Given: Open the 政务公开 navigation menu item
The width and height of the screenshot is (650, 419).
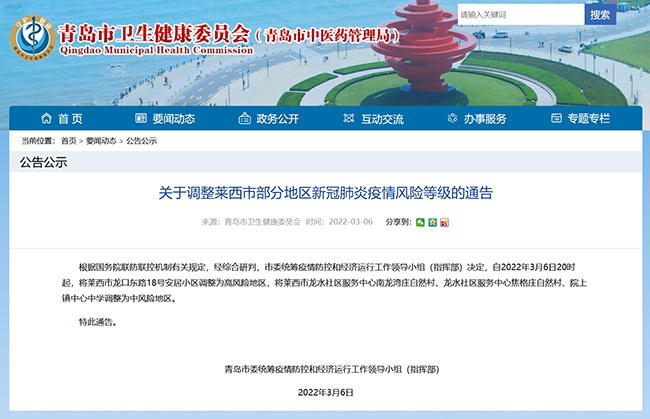Looking at the screenshot, I should tap(277, 119).
